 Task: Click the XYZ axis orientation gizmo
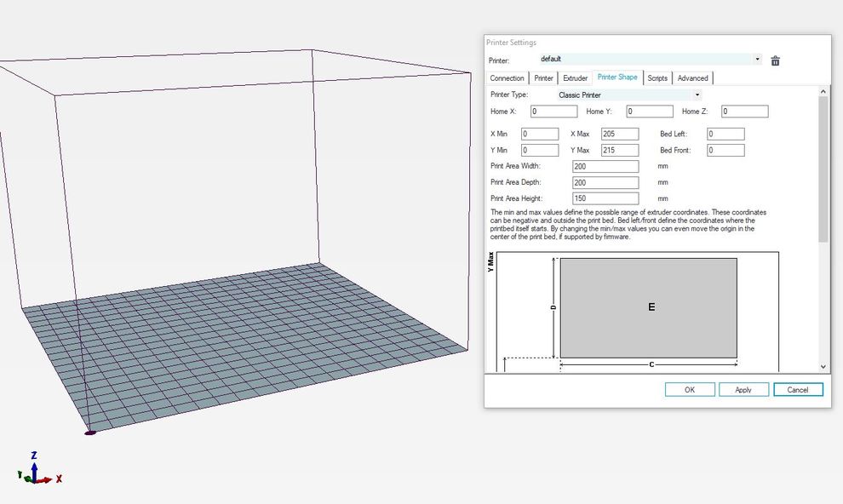(x=36, y=471)
